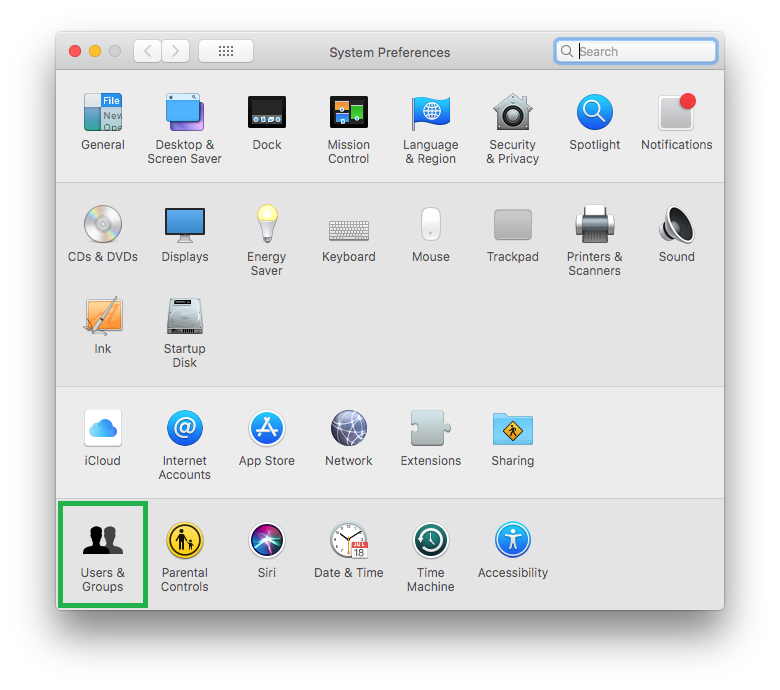
Task: Minimize window with the yellow button
Action: (x=95, y=51)
